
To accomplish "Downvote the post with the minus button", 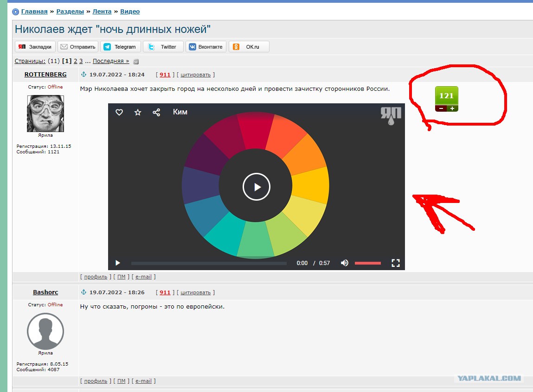I will pyautogui.click(x=441, y=108).
